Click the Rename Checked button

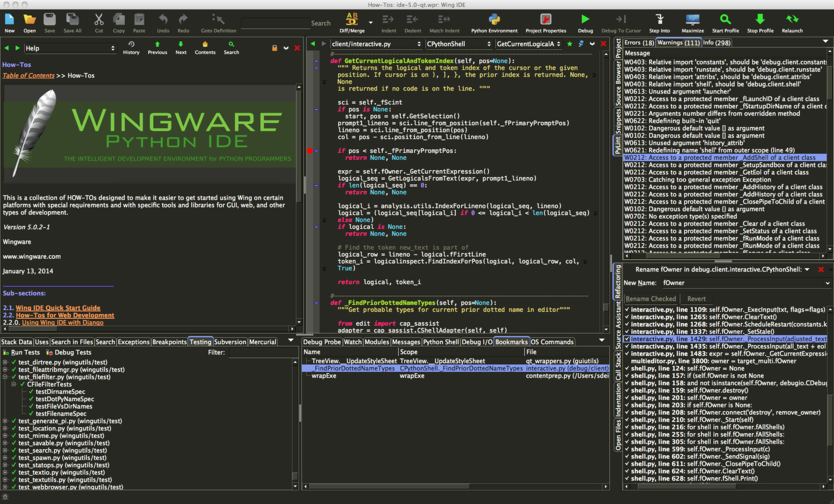651,298
